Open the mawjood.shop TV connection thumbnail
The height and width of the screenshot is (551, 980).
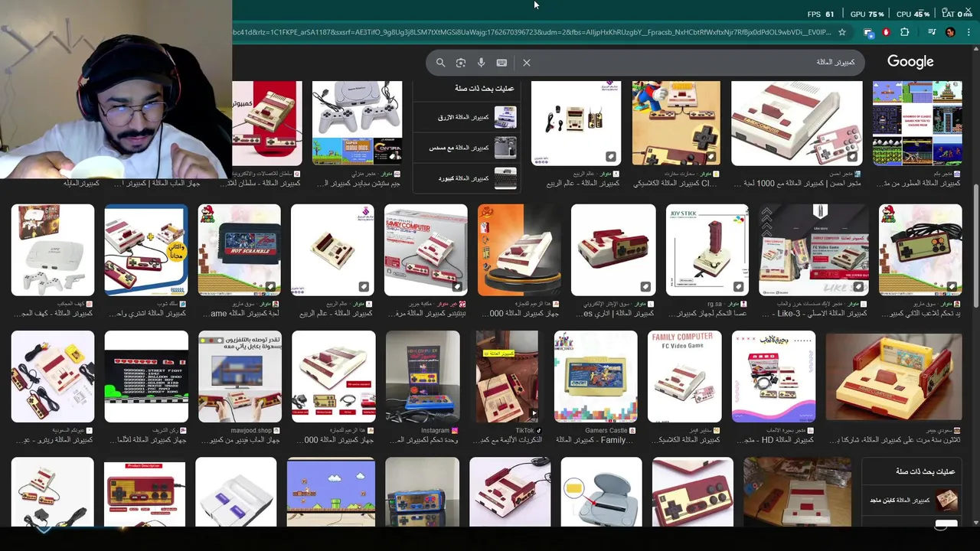240,377
